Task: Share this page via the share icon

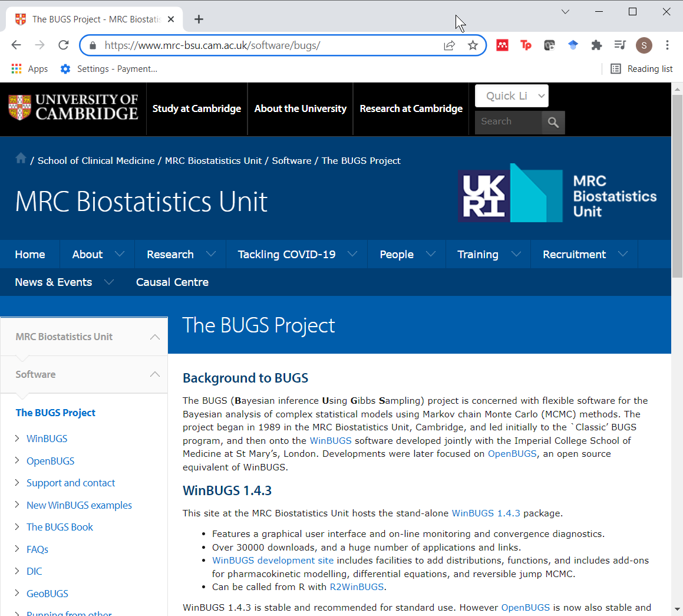Action: (x=449, y=45)
